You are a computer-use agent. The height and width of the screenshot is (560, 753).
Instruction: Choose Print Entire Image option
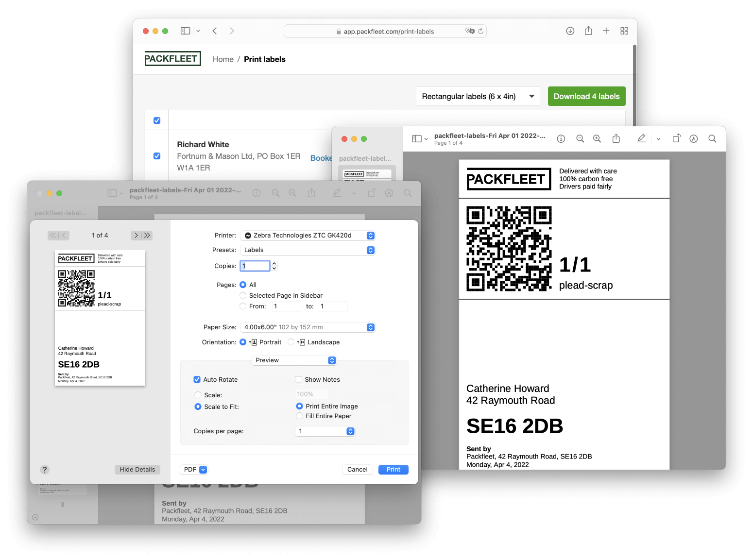(299, 407)
